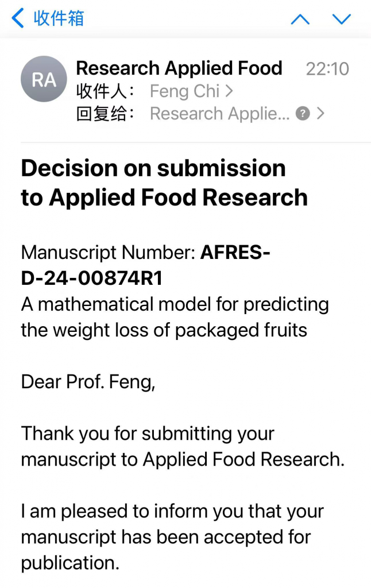Tap the Dear Prof. Feng greeting
The width and height of the screenshot is (371, 588).
point(88,382)
